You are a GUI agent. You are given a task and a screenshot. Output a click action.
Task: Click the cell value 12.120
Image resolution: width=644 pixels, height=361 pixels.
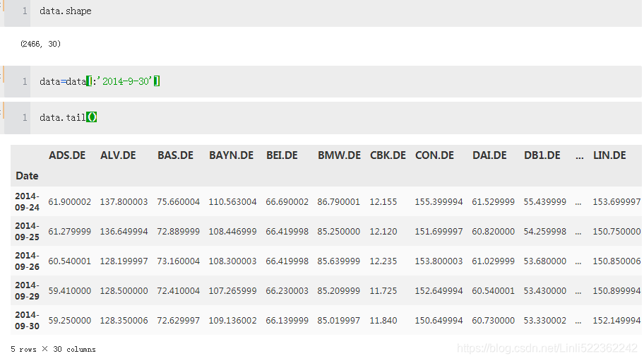pyautogui.click(x=383, y=231)
